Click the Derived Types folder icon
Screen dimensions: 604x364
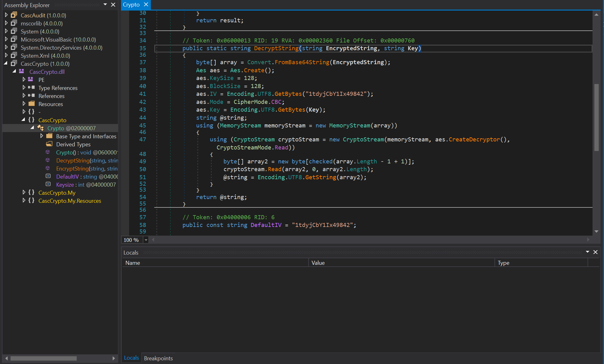[49, 144]
